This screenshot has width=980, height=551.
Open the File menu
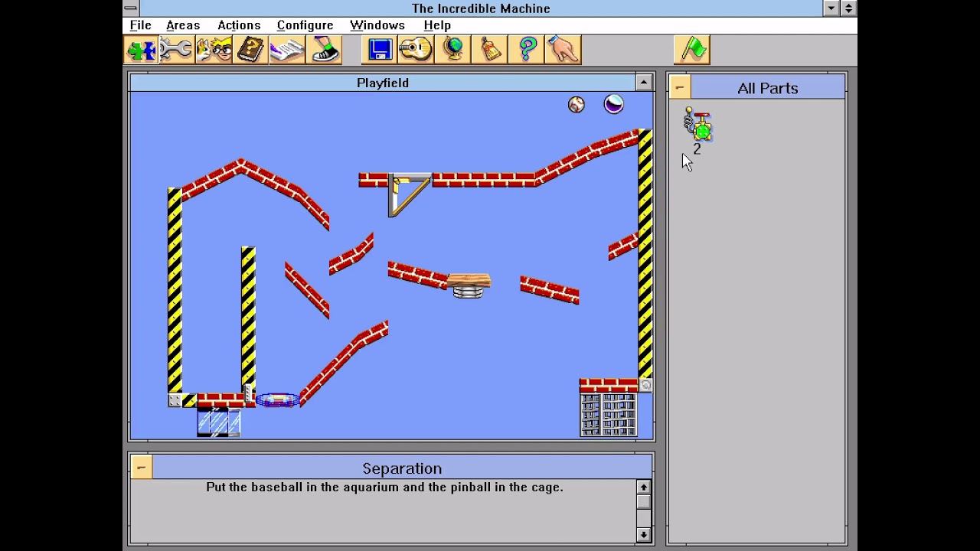coord(140,25)
